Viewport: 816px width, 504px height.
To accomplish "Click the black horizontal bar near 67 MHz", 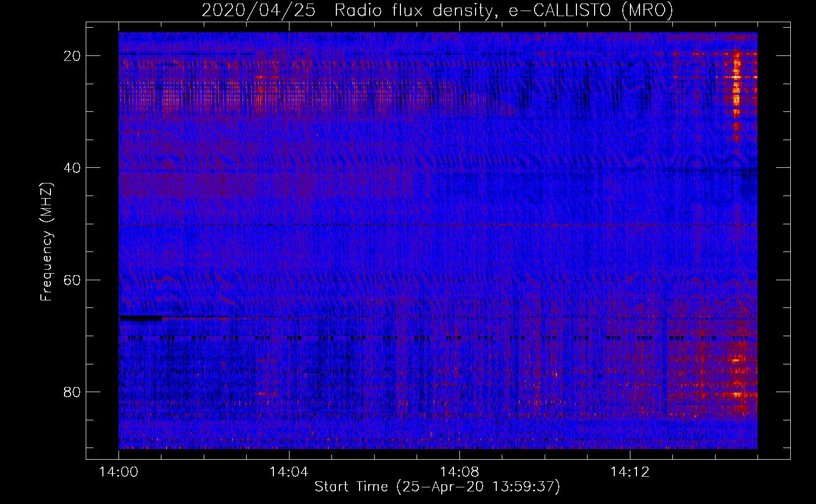I will [x=141, y=318].
